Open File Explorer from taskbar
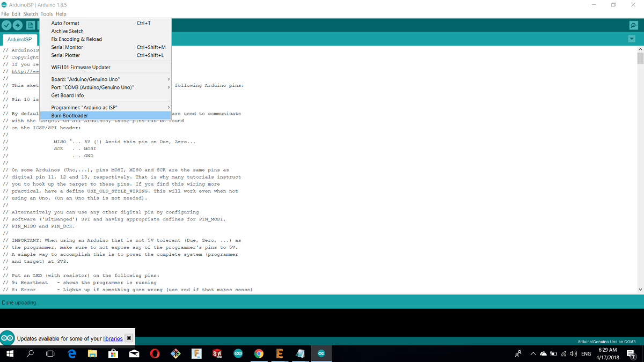644x362 pixels. 92,353
